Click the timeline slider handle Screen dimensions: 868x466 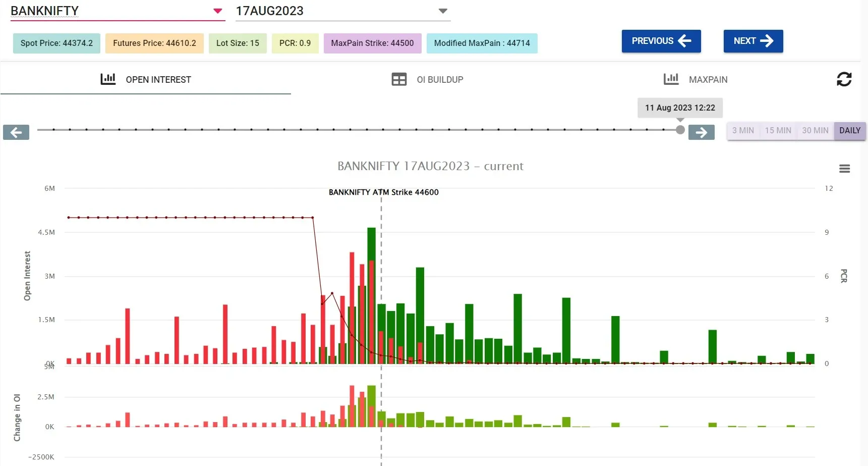[680, 130]
